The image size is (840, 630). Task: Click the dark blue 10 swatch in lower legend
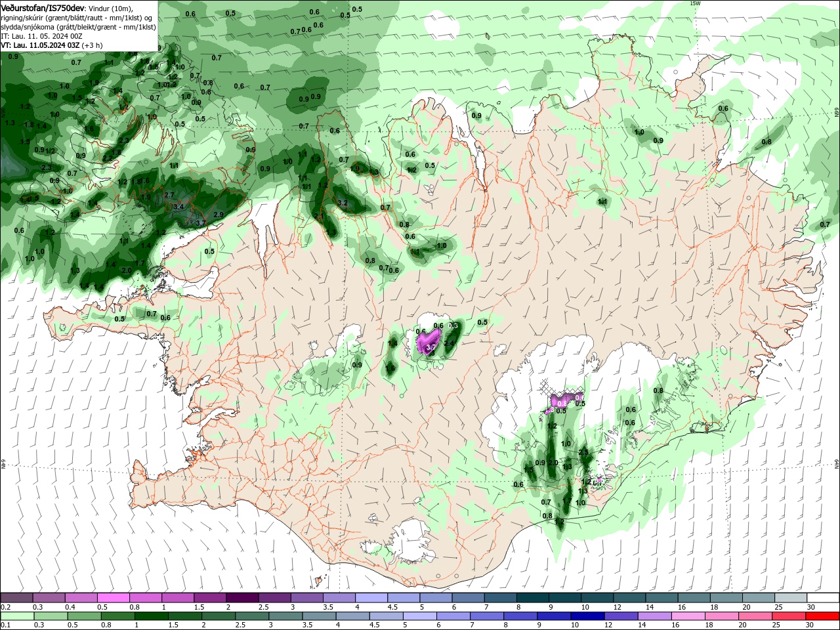(587, 616)
